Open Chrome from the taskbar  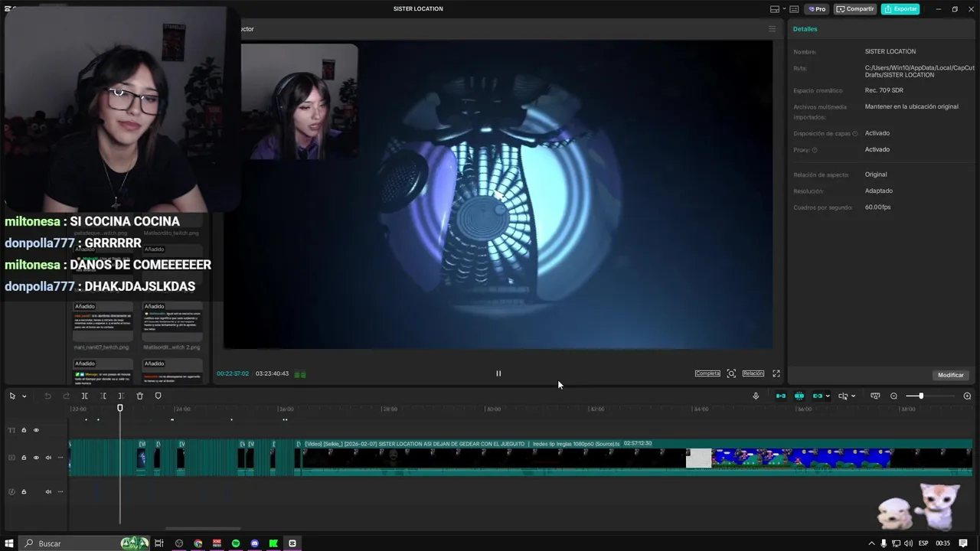[x=198, y=543]
